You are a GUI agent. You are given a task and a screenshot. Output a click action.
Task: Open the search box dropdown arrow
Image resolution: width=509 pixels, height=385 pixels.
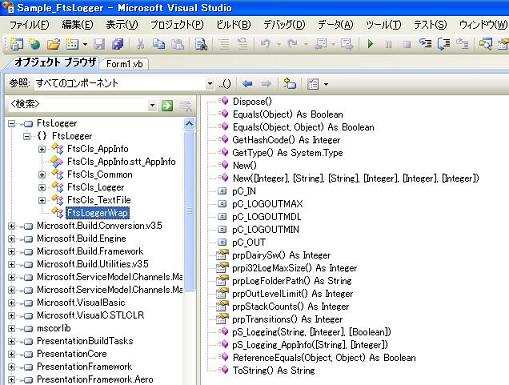(x=152, y=106)
